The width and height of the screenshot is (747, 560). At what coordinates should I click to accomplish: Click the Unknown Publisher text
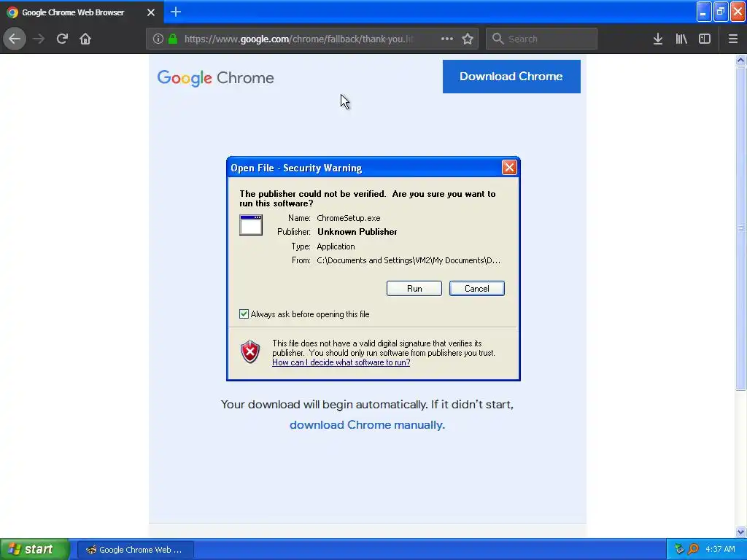pos(357,232)
